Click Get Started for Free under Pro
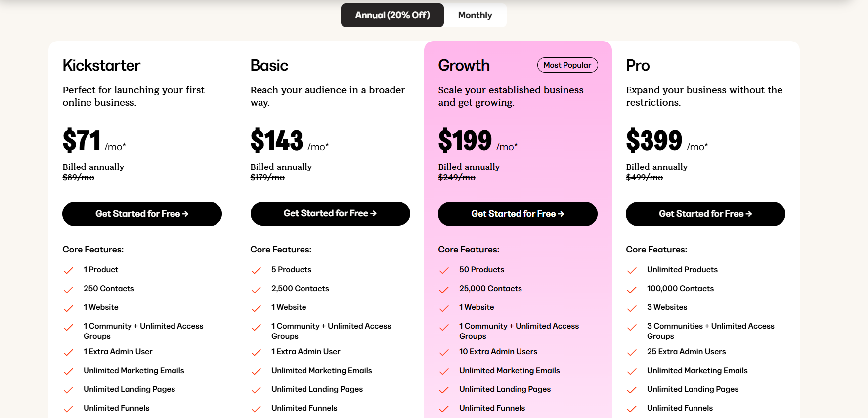868x418 pixels. tap(705, 214)
